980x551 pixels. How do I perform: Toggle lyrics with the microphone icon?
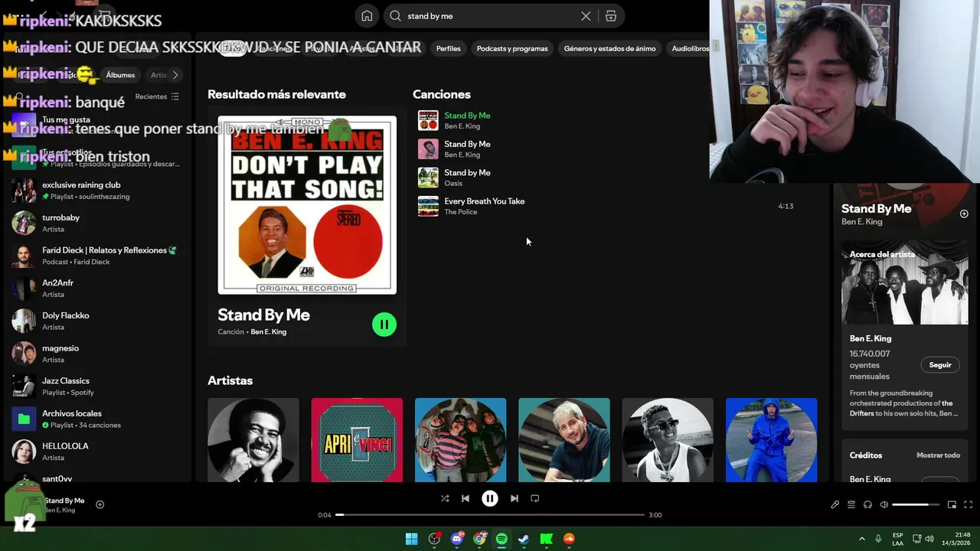[x=835, y=504]
